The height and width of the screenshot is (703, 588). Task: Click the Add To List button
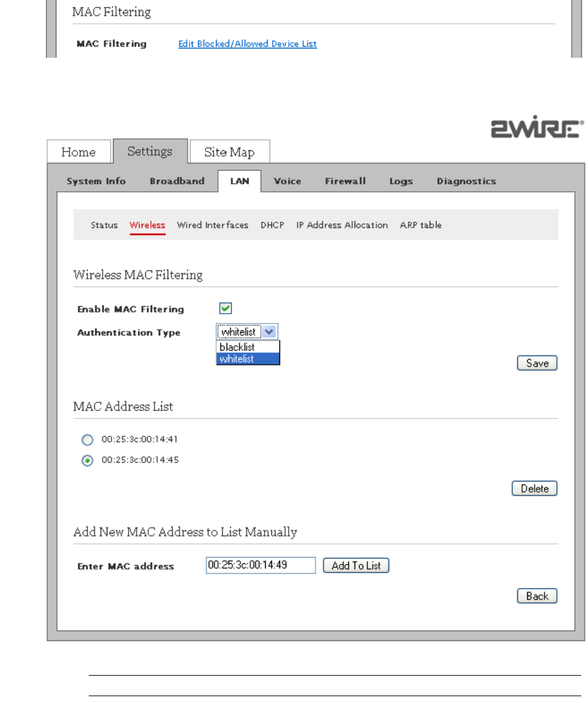(x=356, y=566)
